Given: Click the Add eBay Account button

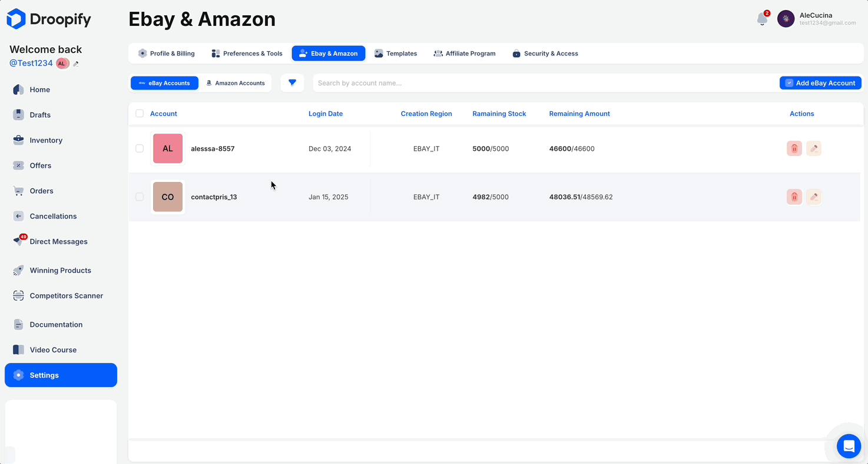Looking at the screenshot, I should coord(820,83).
